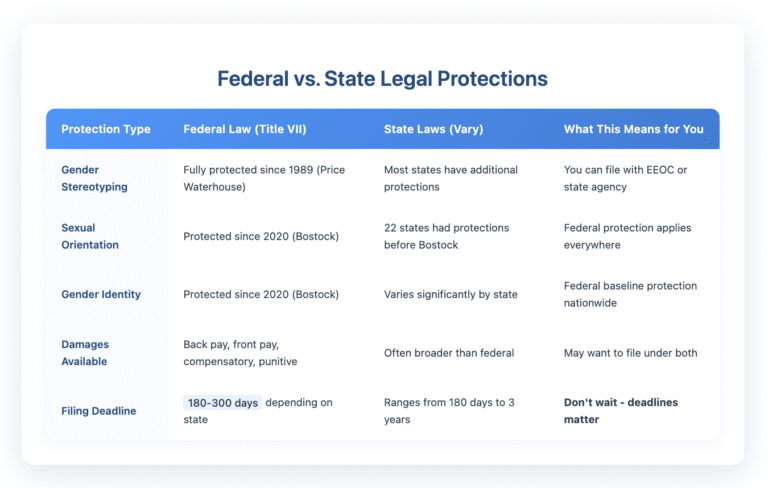768x488 pixels.
Task: Select "May want to file under both"
Action: (630, 352)
